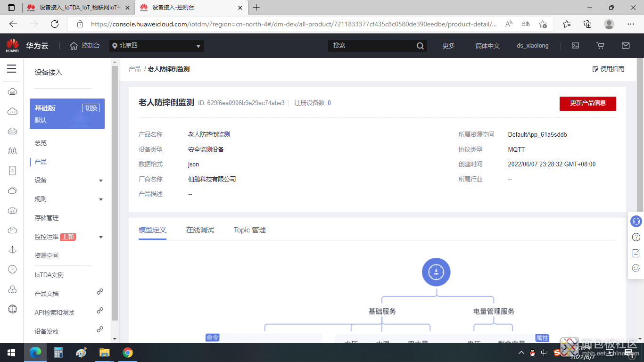Image resolution: width=644 pixels, height=362 pixels.
Task: Switch to the Topic 管理 tab
Action: [x=250, y=230]
